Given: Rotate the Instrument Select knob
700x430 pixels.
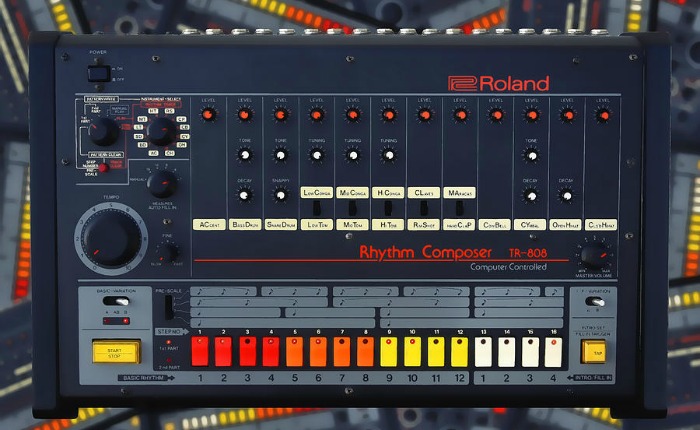Looking at the screenshot, I should click(x=162, y=131).
